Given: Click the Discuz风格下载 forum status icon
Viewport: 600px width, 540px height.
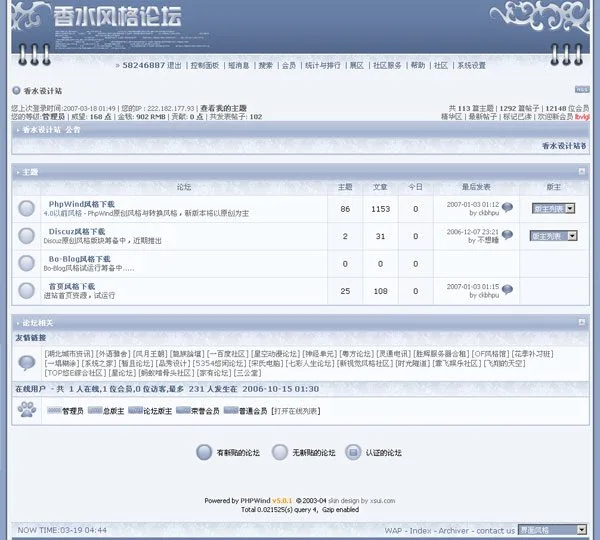Looking at the screenshot, I should tap(27, 236).
